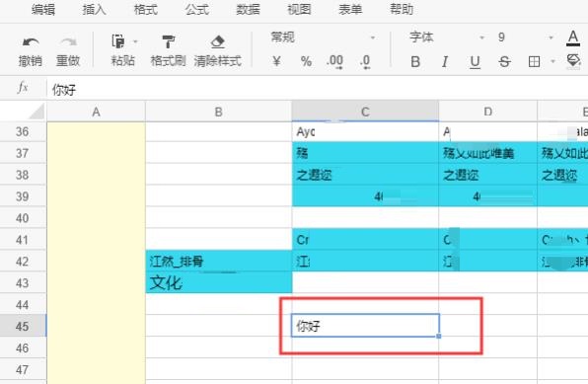This screenshot has width=588, height=384.
Task: Click the select-all corner triangle
Action: tap(36, 112)
